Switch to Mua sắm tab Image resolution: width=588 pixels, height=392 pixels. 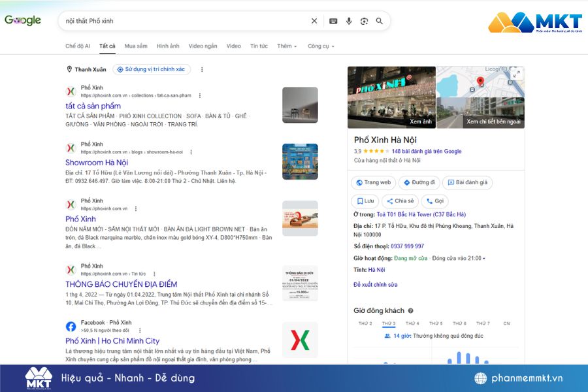tap(136, 46)
